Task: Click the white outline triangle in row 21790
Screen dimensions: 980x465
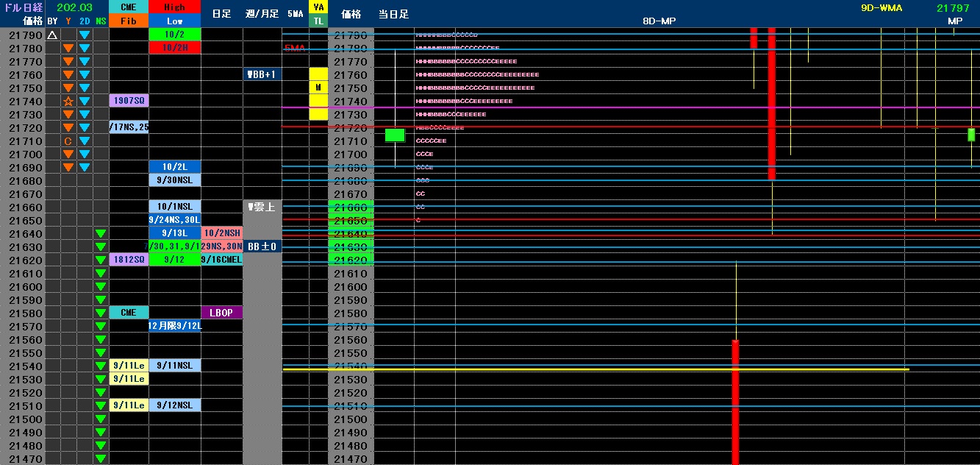Action: coord(51,35)
